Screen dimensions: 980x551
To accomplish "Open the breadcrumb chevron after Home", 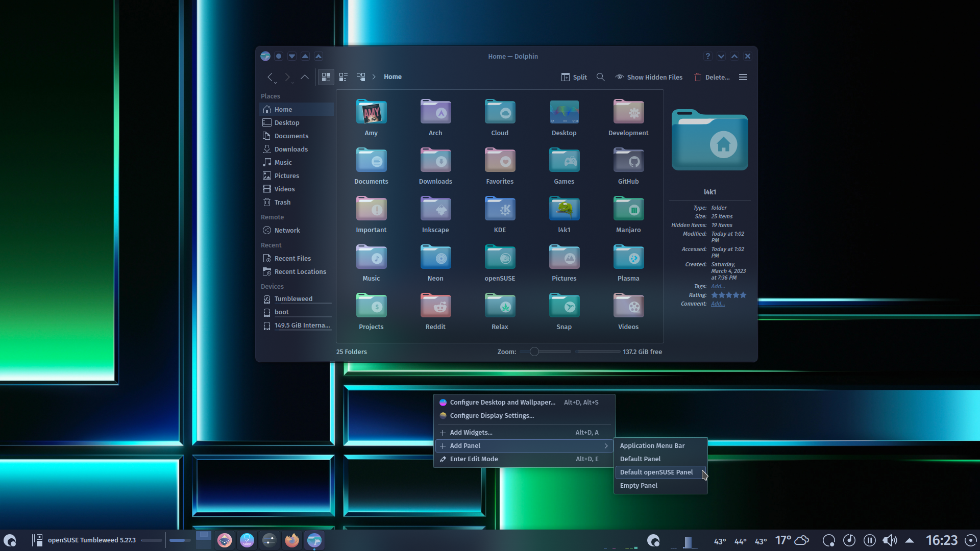I will pos(374,77).
